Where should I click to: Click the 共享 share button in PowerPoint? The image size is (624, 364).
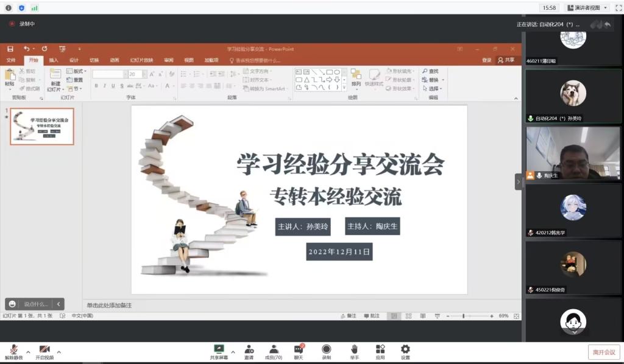click(x=506, y=60)
